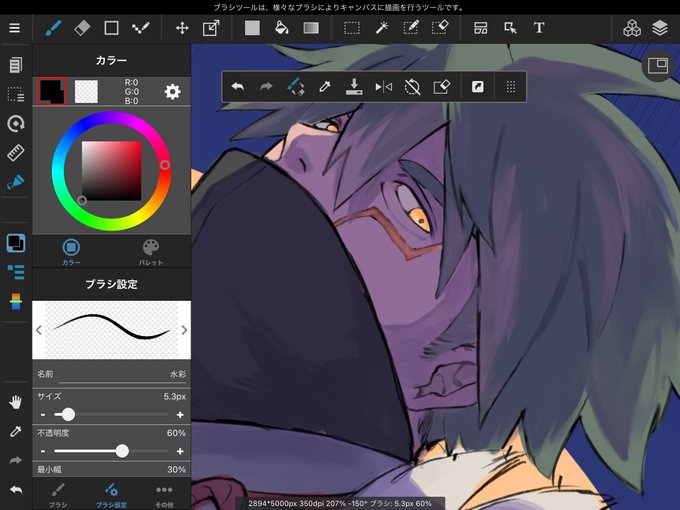
Task: Click the 不透明度 slider handle
Action: 122,451
